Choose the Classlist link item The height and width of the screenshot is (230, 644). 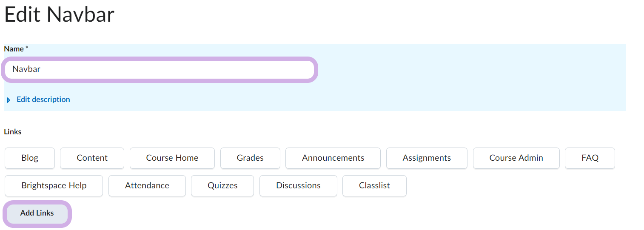[x=374, y=186]
